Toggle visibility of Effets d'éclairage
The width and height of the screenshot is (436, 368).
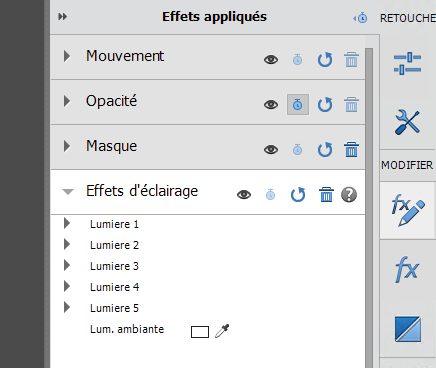click(244, 195)
